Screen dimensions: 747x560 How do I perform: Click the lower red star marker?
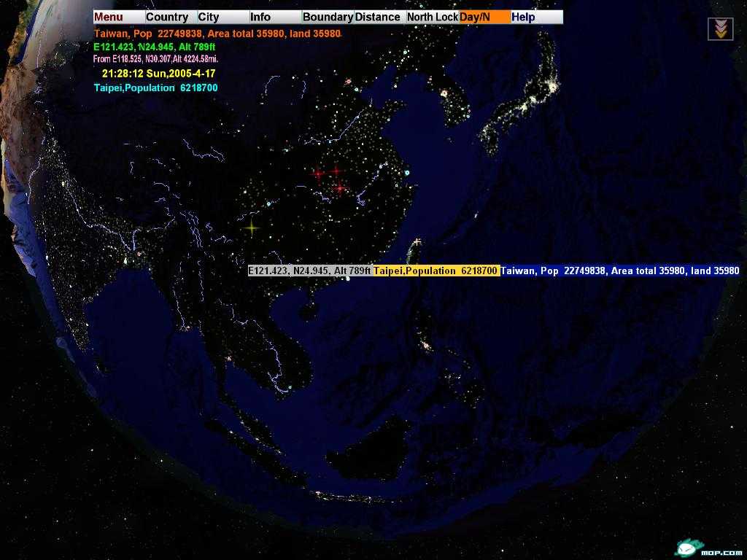pyautogui.click(x=340, y=188)
